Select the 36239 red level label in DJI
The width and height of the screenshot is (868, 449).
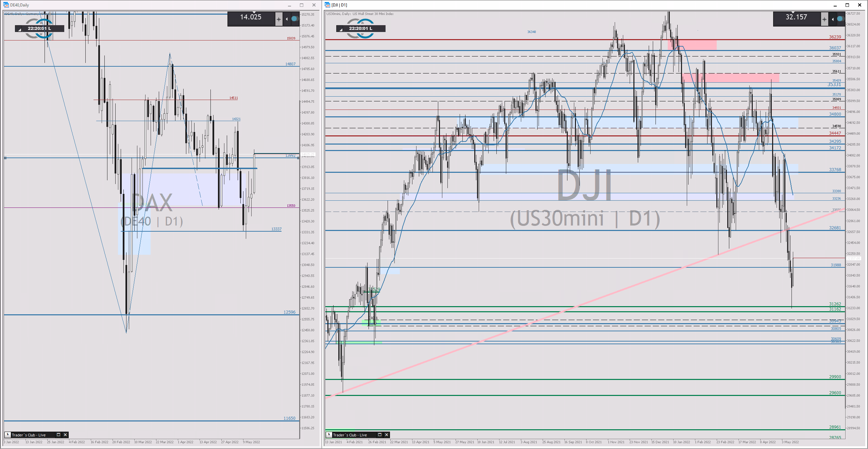pyautogui.click(x=835, y=37)
